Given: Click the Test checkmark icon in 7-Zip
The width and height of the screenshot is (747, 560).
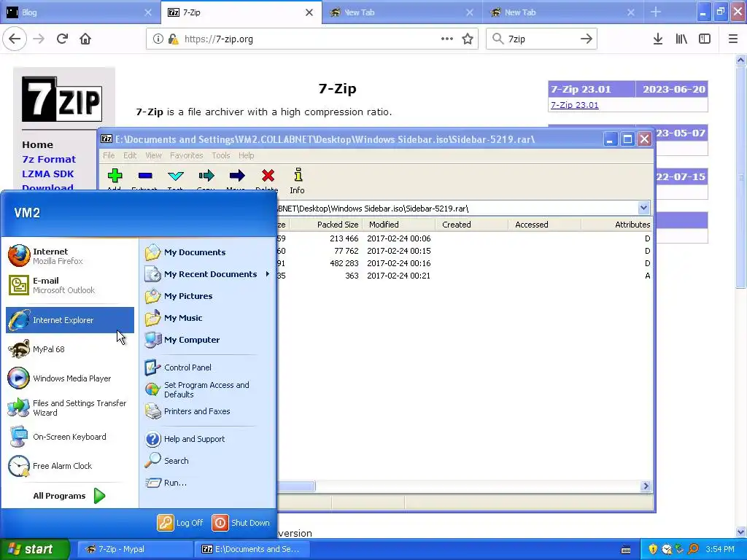Looking at the screenshot, I should pos(176,176).
